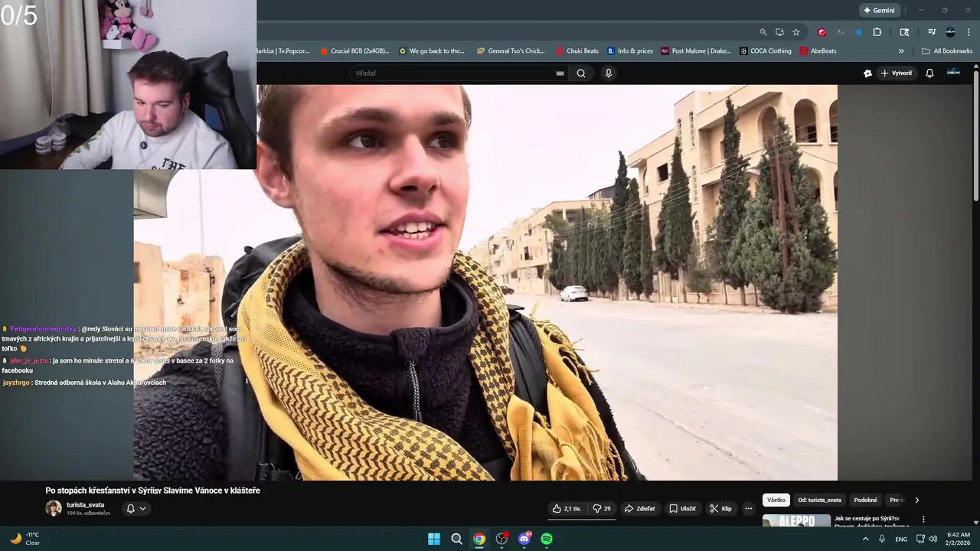The height and width of the screenshot is (551, 980).
Task: Click the zoom magnifier icon in address bar
Action: 763,32
